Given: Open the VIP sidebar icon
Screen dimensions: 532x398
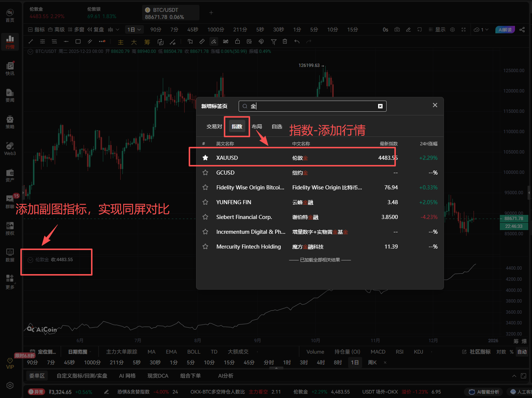Looking at the screenshot, I should pos(10,363).
